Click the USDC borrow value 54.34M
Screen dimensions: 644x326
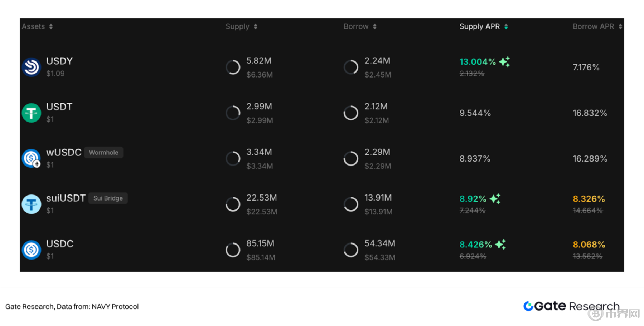coord(380,243)
